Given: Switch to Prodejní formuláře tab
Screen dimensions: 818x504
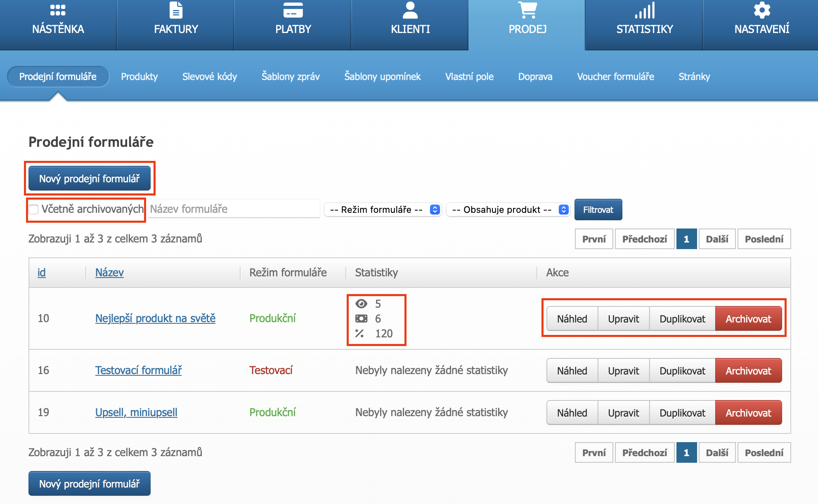Looking at the screenshot, I should coord(58,76).
